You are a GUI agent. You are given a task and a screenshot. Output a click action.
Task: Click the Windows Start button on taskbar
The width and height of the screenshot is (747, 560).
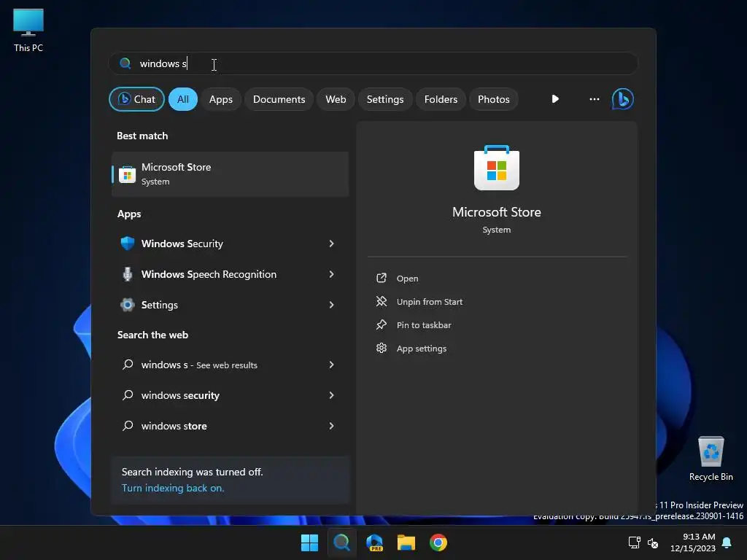tap(309, 542)
